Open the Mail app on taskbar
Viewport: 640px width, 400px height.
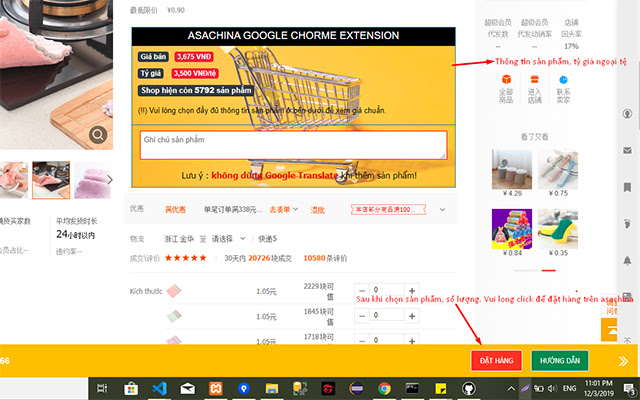(x=187, y=388)
